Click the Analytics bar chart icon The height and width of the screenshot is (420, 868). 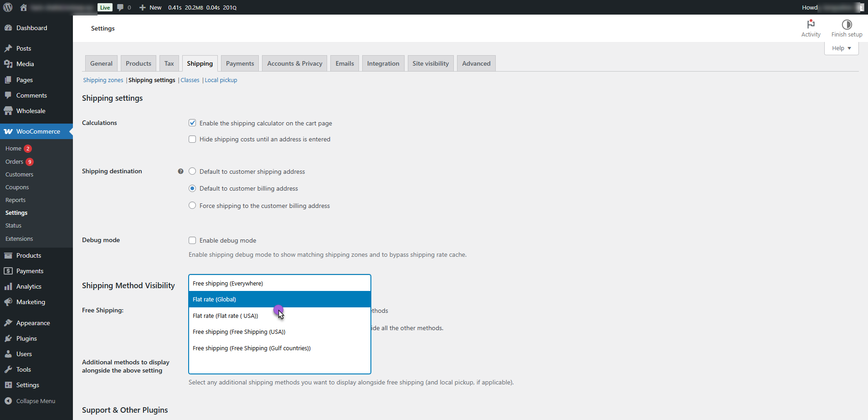click(x=8, y=286)
